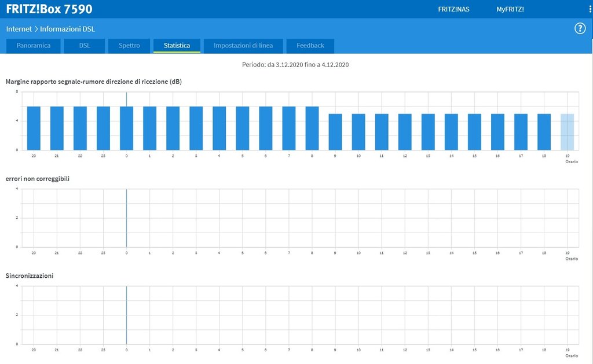
Task: Click the FRITZ!Box 7590 logo title
Action: 49,9
